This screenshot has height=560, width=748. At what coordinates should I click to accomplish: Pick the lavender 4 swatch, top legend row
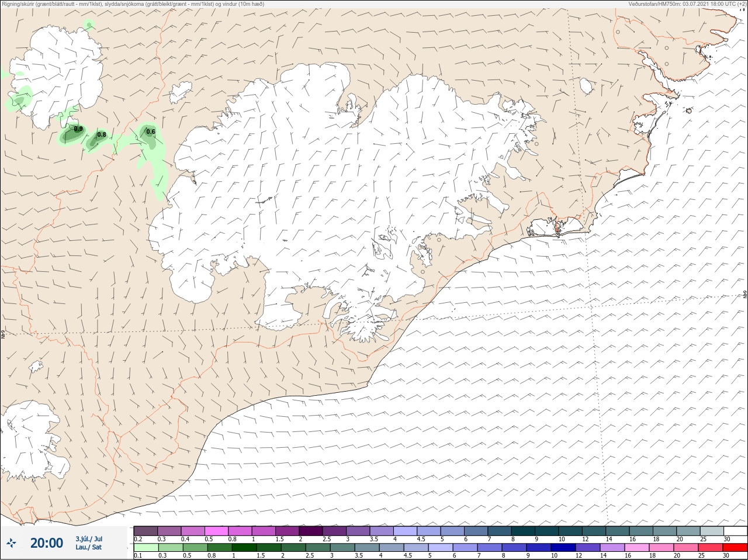pos(405,531)
